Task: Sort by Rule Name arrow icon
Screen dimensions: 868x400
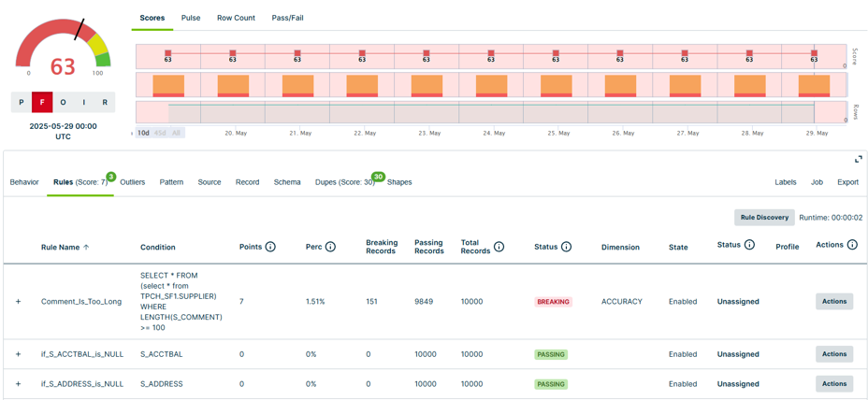Action: tap(87, 248)
